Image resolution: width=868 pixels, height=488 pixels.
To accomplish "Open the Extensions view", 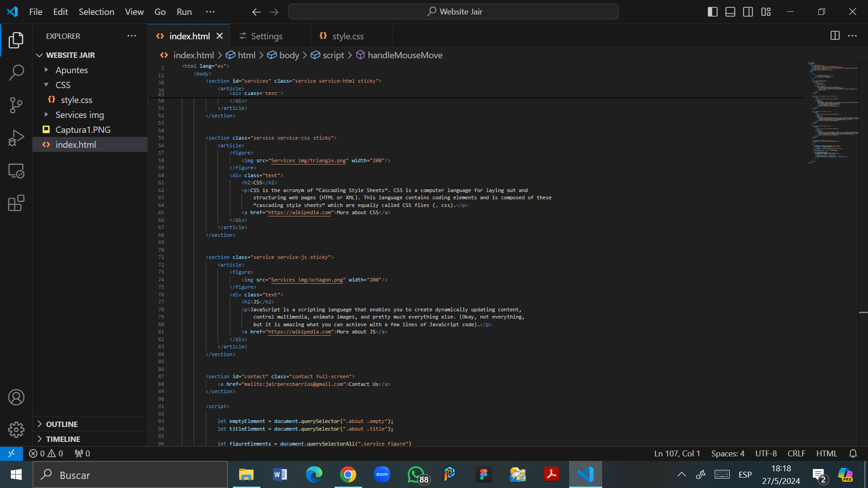I will click(x=16, y=203).
